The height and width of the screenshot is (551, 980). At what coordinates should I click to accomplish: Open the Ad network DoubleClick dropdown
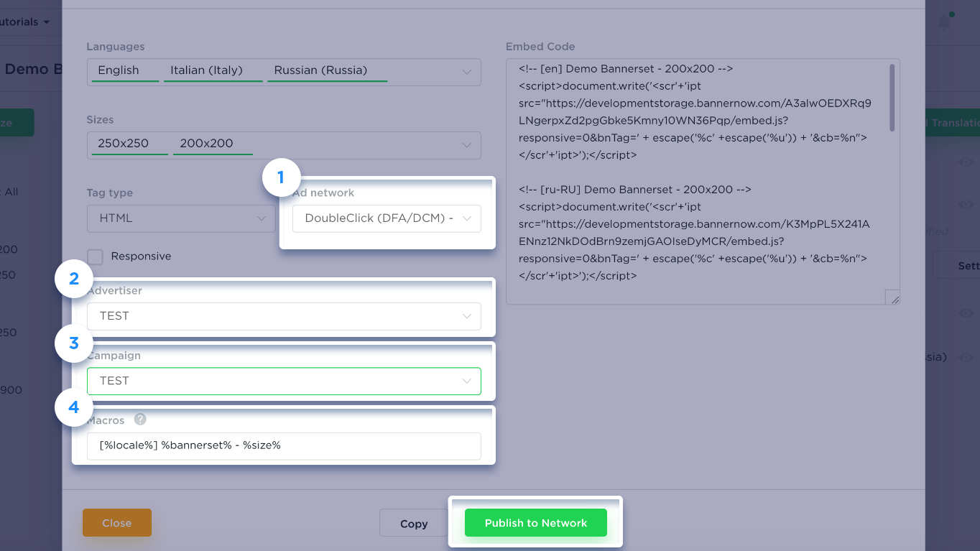pyautogui.click(x=387, y=218)
